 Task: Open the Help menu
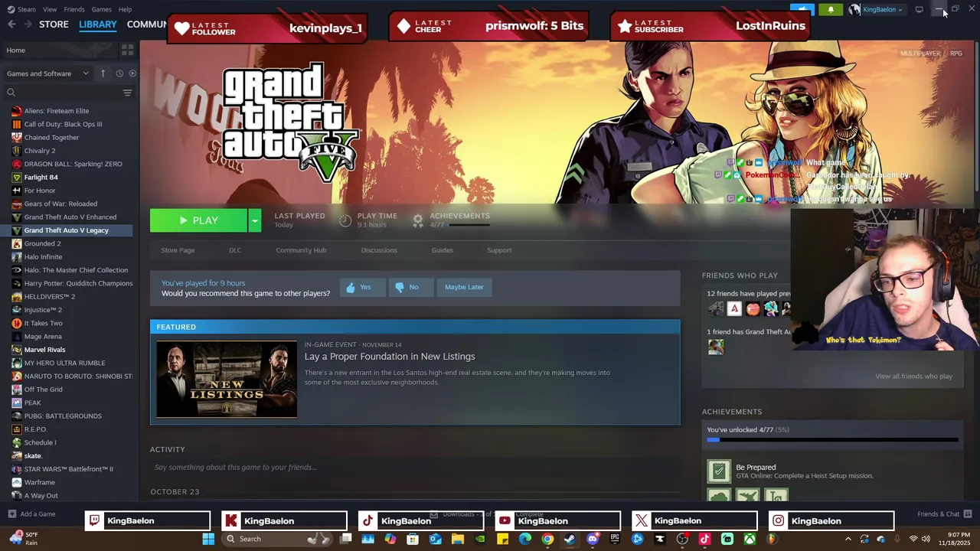point(125,9)
